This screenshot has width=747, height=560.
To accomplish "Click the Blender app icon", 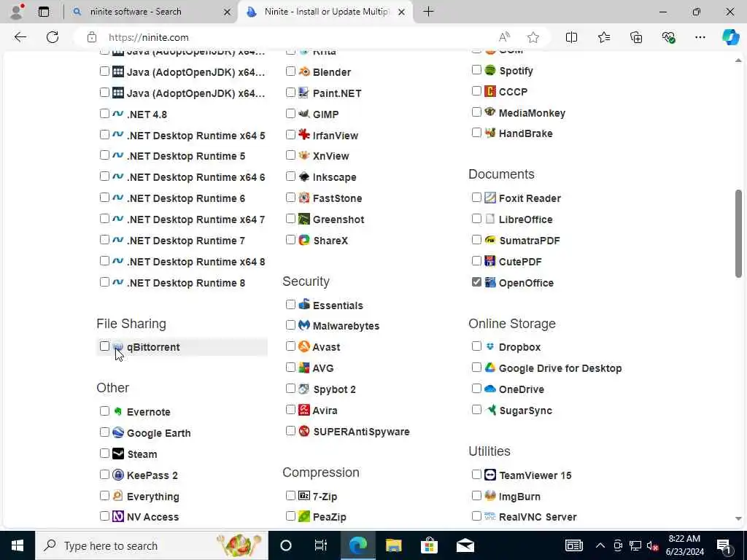I will click(304, 72).
